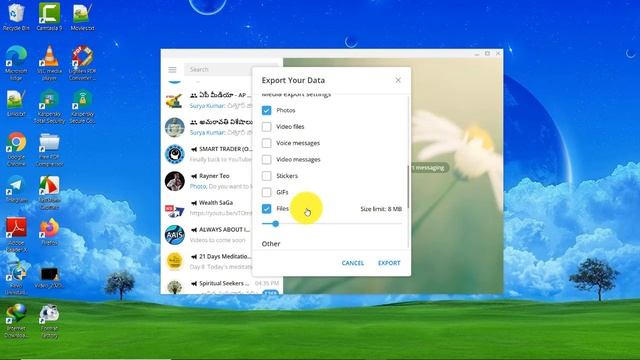Viewport: 640px width, 360px height.
Task: Open the Video_2005 desktop file
Action: [49, 277]
